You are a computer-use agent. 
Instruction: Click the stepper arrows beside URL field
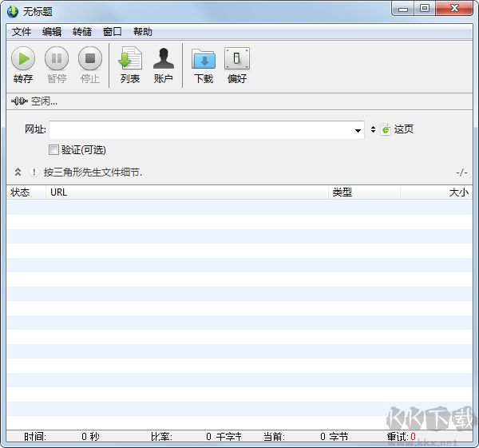tap(373, 129)
